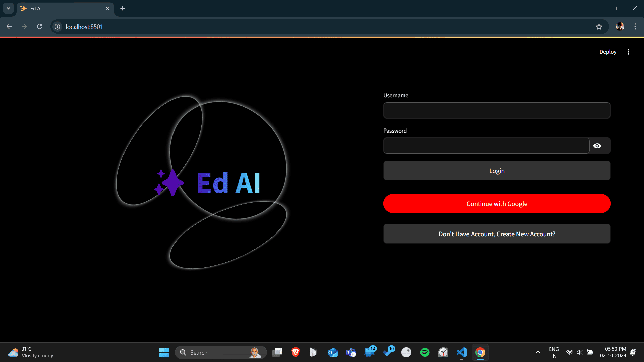
Task: Show hidden system tray icons
Action: (538, 352)
